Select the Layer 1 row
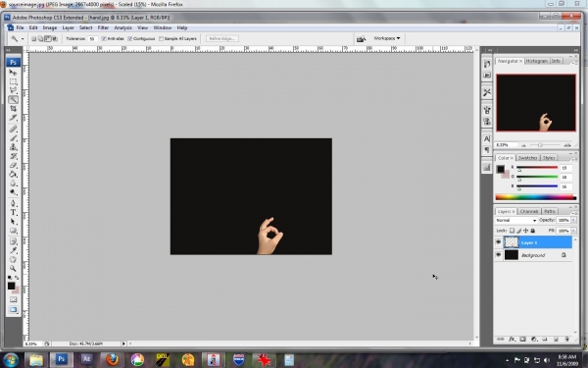The width and height of the screenshot is (588, 368). tap(537, 242)
